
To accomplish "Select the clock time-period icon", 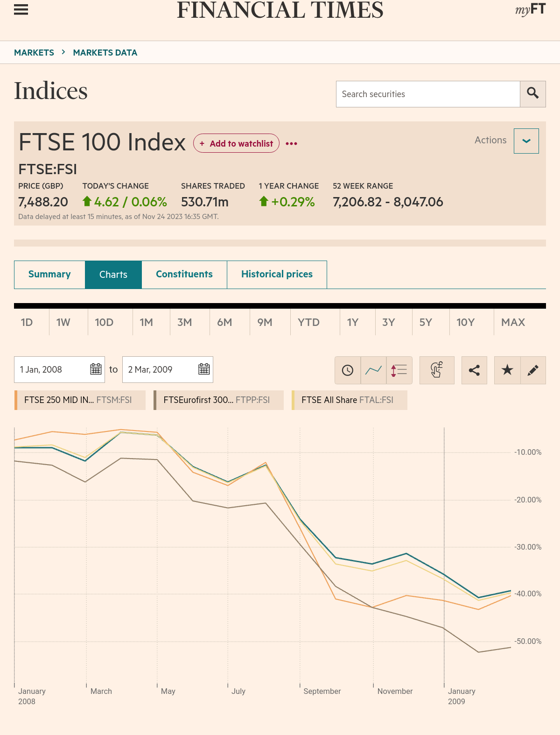I will [x=348, y=370].
